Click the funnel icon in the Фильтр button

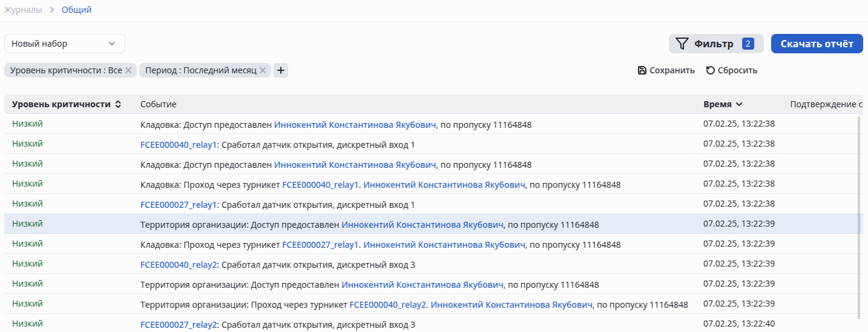tap(682, 44)
